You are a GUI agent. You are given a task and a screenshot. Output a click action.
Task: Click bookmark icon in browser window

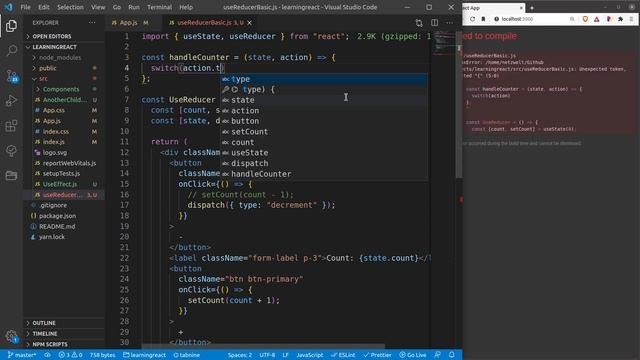[483, 19]
